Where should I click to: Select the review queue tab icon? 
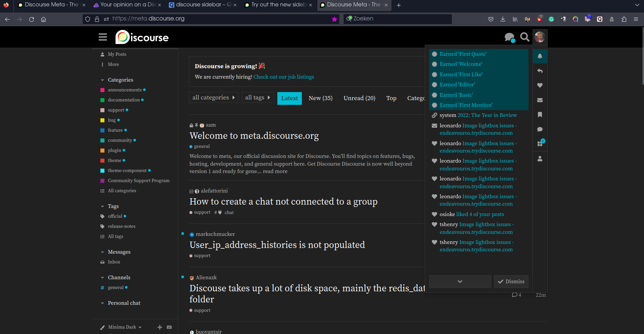540,144
